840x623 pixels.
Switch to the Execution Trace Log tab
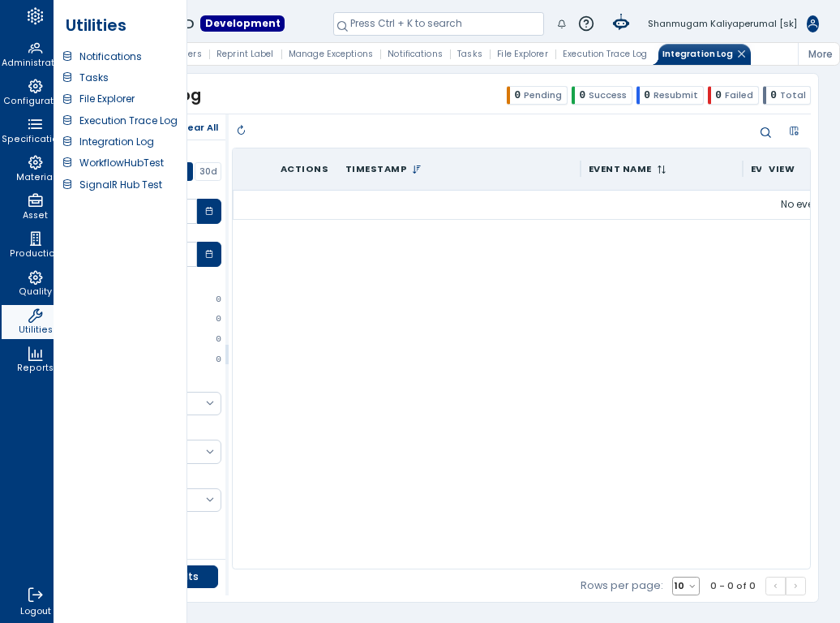(x=605, y=54)
